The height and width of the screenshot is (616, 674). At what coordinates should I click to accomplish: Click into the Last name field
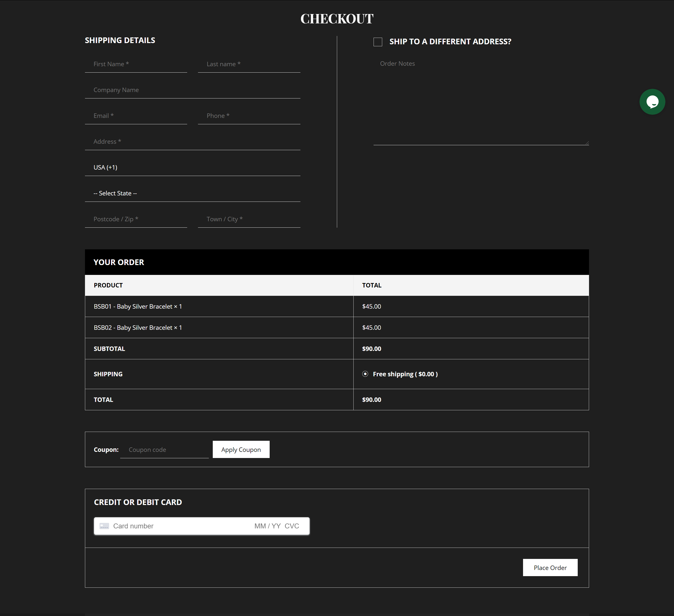pos(249,64)
